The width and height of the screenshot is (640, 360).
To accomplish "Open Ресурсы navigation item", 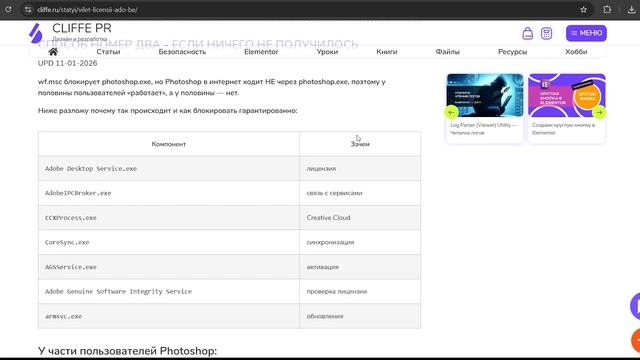I will (512, 52).
